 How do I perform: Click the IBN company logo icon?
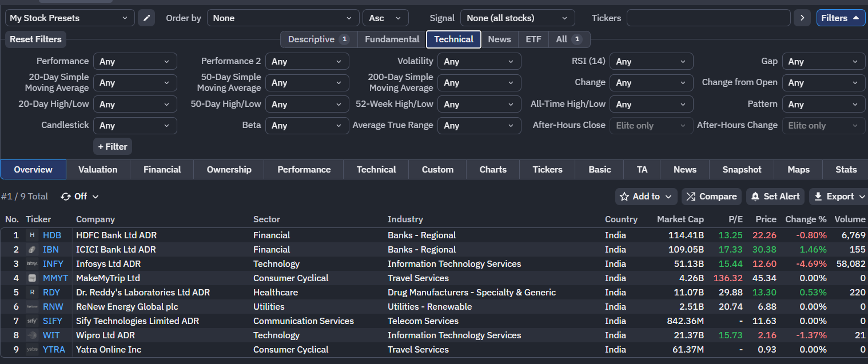coord(32,250)
